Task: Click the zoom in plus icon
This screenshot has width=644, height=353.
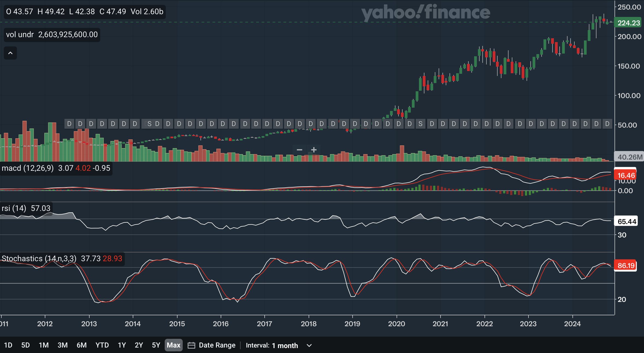Action: (314, 150)
